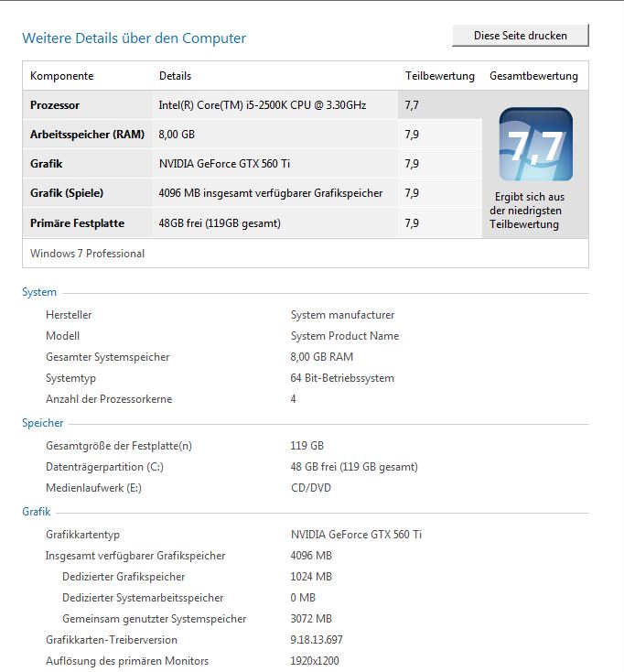Click the 'Dedizierter Systemarbeitsspeicher' label
This screenshot has width=624, height=672.
coord(143,598)
